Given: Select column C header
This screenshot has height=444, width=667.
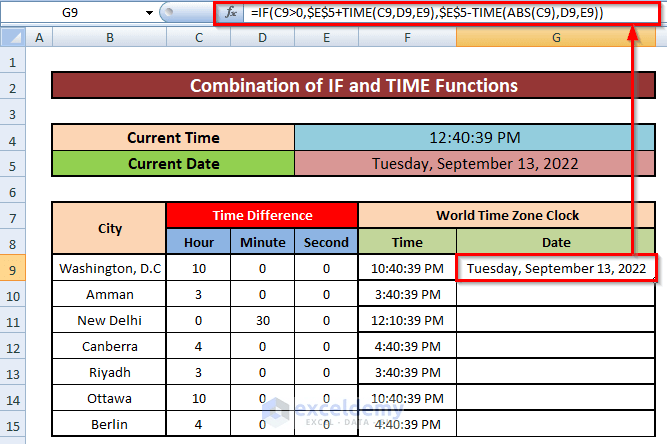Looking at the screenshot, I should (199, 37).
